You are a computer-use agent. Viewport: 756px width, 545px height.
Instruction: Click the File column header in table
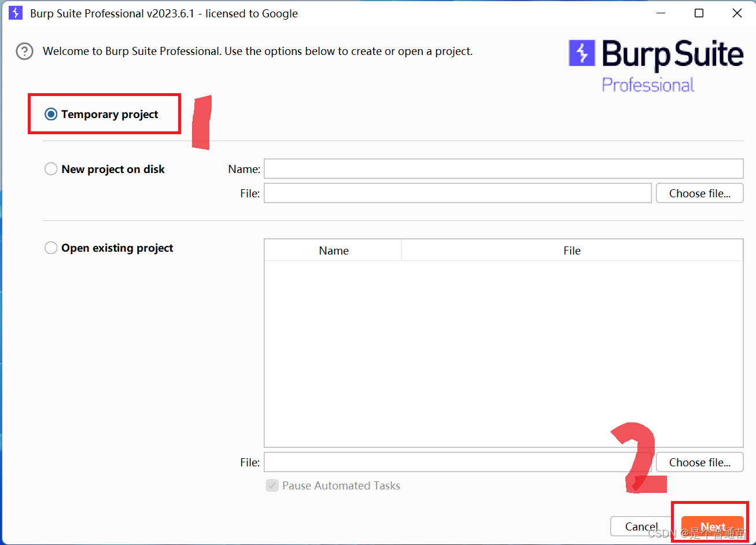tap(572, 251)
